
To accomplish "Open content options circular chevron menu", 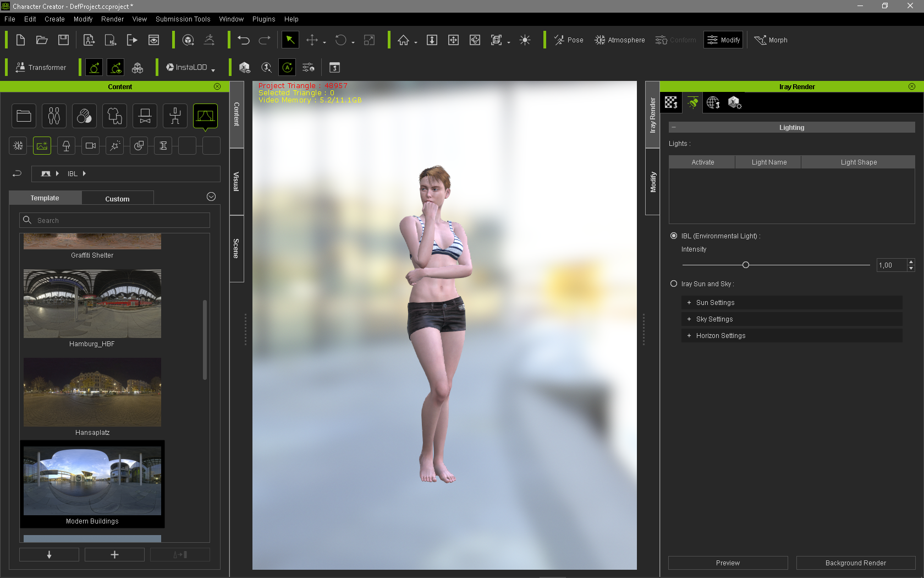I will tap(211, 197).
